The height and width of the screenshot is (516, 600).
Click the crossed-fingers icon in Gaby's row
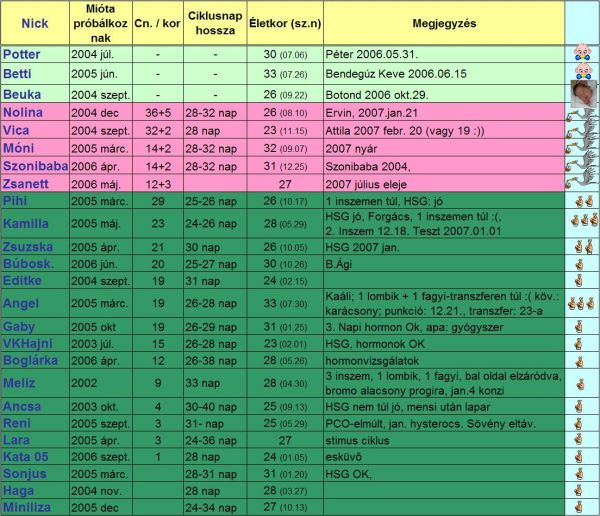[x=580, y=327]
